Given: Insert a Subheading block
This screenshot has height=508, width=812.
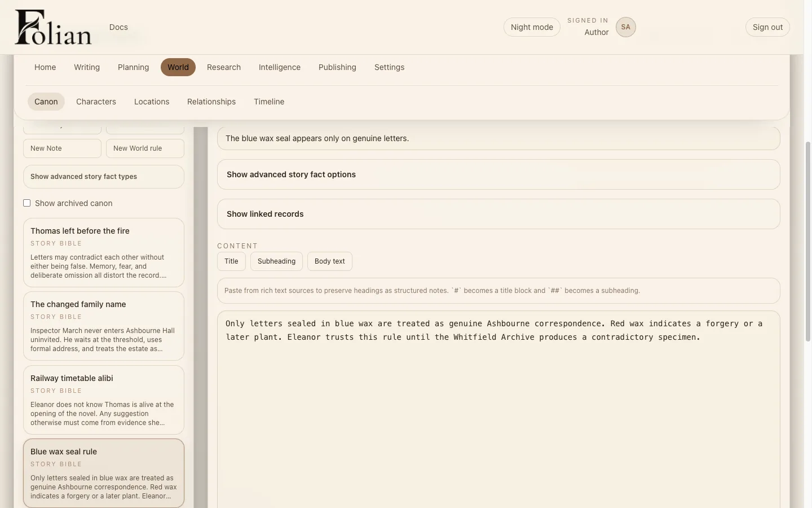Looking at the screenshot, I should [x=276, y=261].
